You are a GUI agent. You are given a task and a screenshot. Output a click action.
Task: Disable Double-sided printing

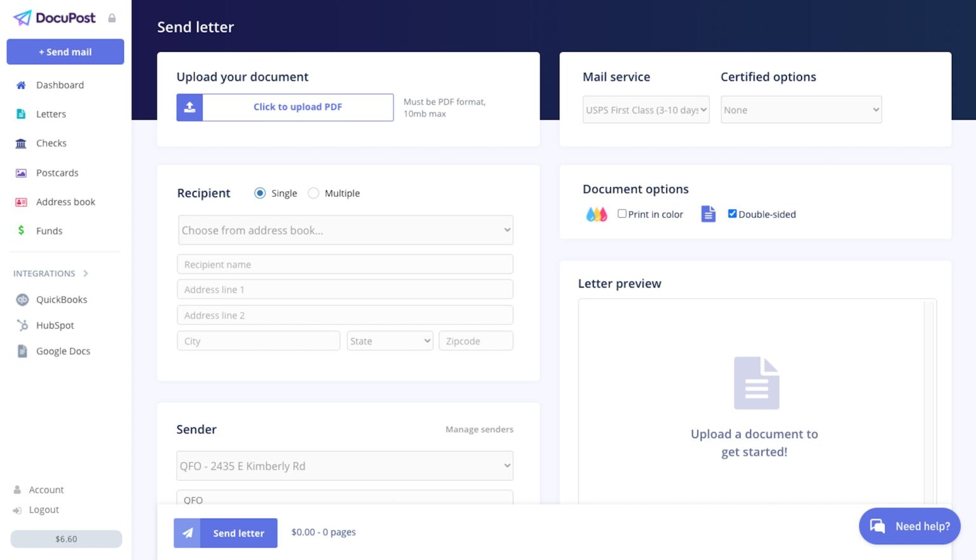click(732, 213)
